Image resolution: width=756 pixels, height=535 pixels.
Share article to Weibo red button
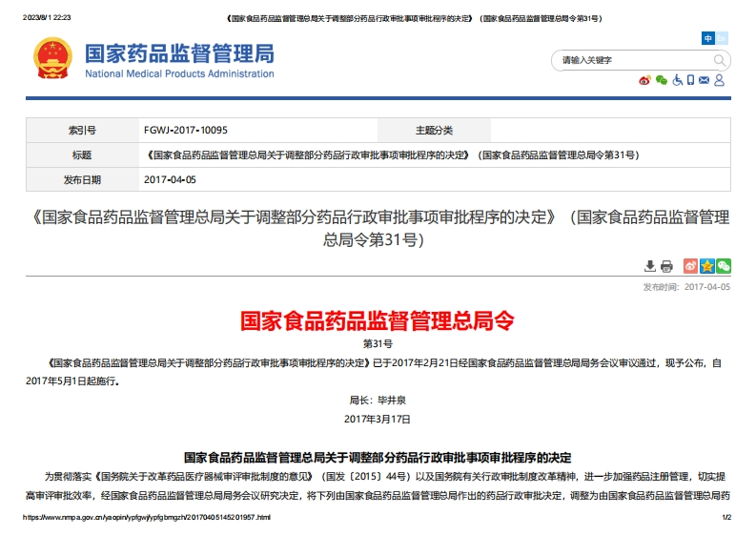pos(690,266)
